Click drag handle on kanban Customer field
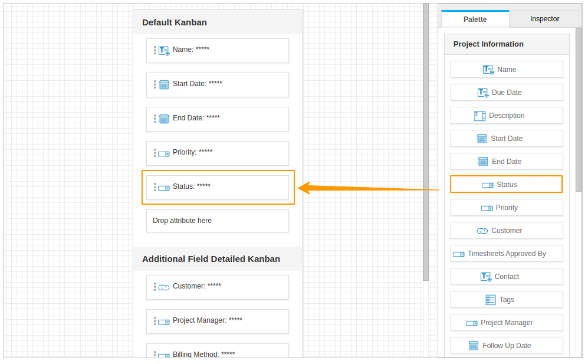 point(155,287)
